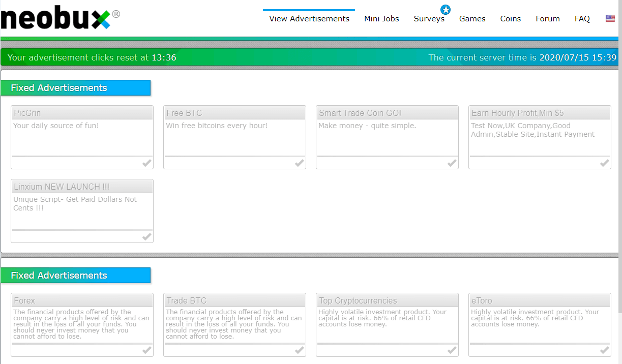Click the checkmark on Forex ad
This screenshot has height=364, width=622.
146,350
